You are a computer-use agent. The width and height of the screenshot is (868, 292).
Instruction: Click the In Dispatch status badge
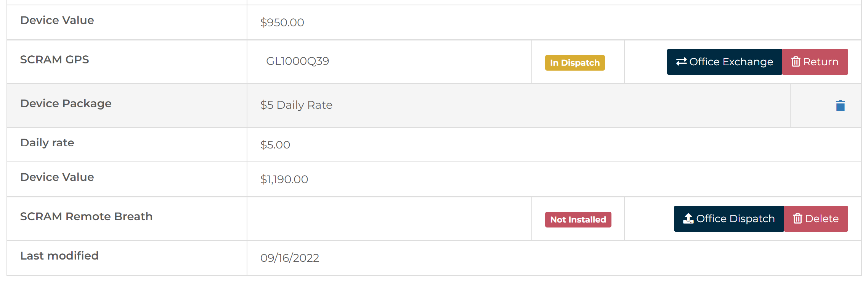(x=575, y=63)
